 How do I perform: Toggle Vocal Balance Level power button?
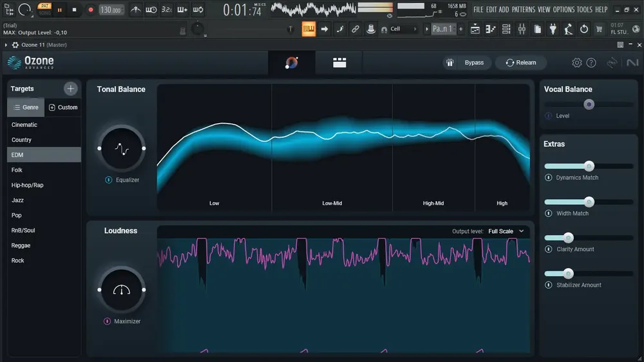point(548,116)
